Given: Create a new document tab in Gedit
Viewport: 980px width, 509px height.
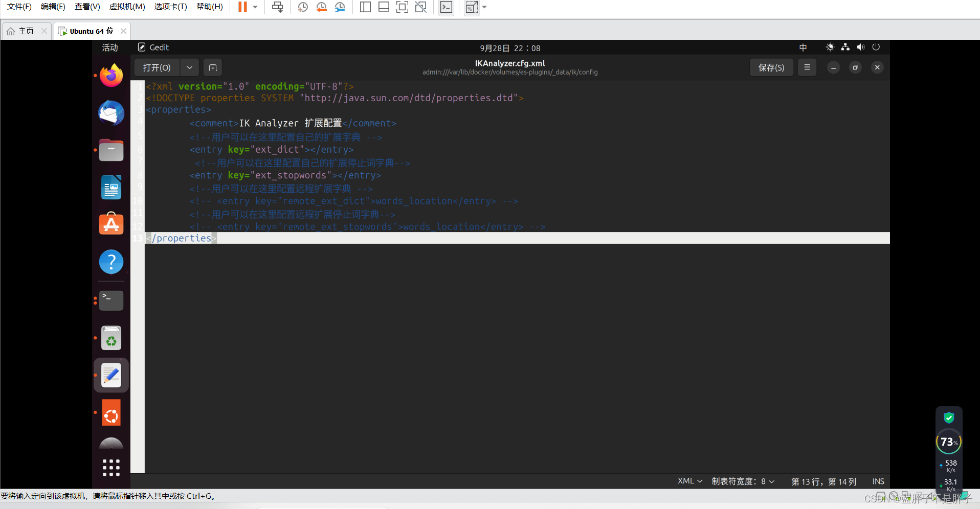Looking at the screenshot, I should (x=213, y=67).
